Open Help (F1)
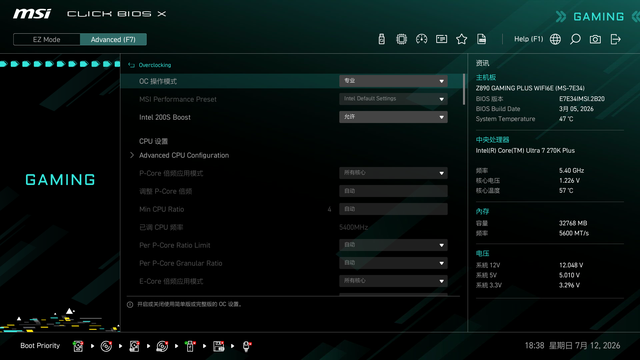Viewport: 640px width, 360px height. (528, 39)
